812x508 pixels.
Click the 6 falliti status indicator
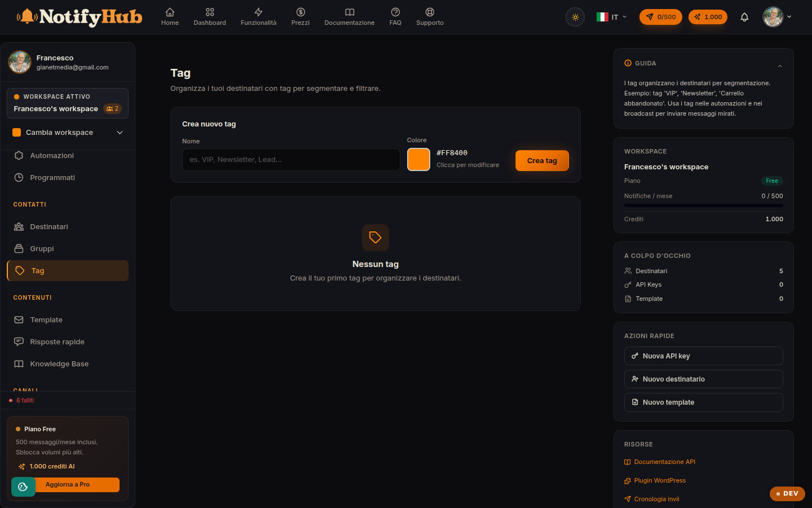[21, 400]
